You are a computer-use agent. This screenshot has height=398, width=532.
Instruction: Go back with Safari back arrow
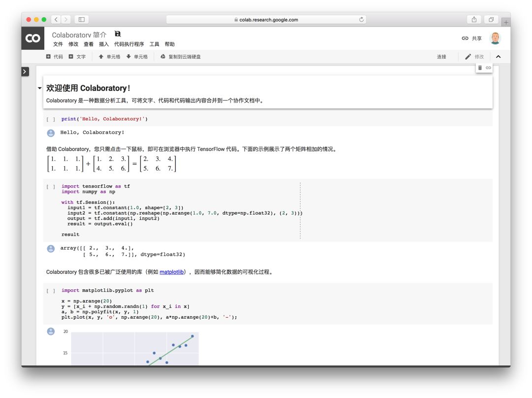pyautogui.click(x=56, y=20)
